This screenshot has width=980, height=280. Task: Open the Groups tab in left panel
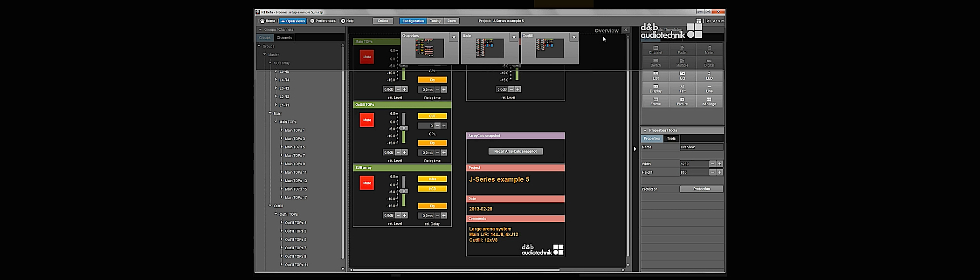[265, 38]
